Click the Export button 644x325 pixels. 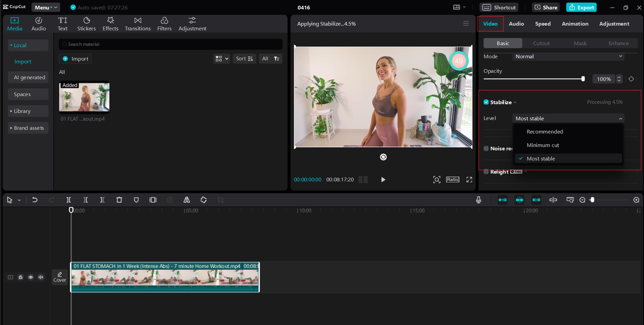coord(581,8)
